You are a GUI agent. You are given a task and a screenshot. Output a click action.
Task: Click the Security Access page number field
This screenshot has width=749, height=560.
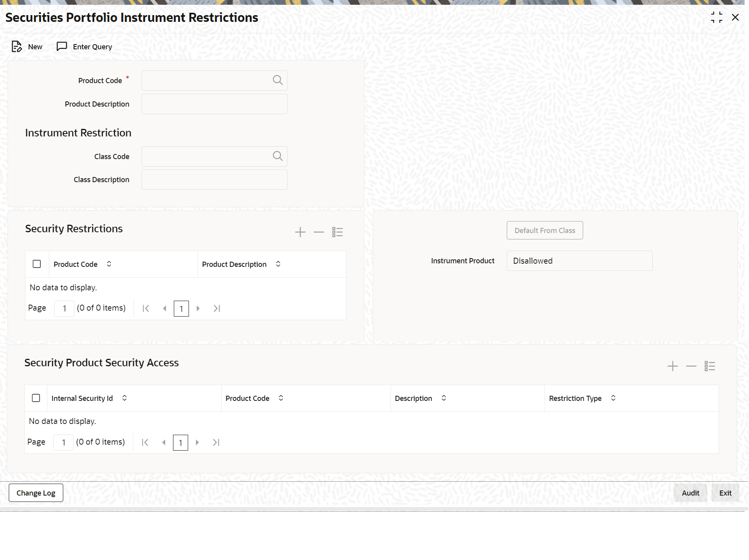(63, 443)
